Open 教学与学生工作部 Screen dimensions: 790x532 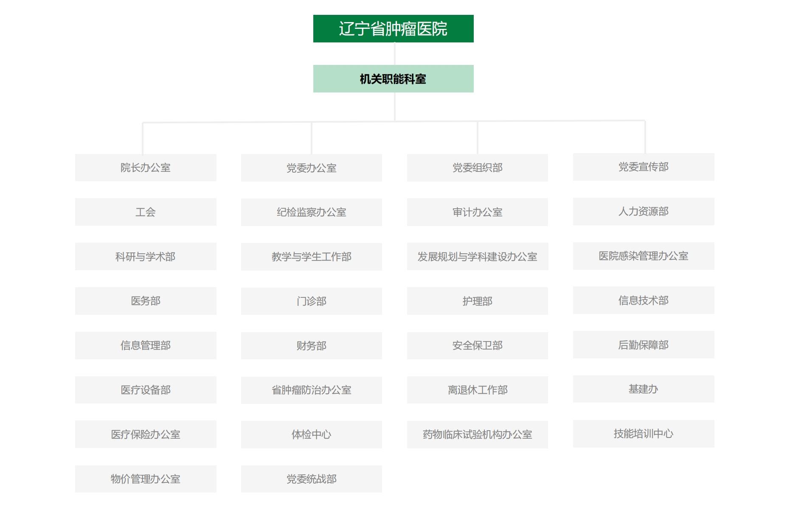point(312,257)
